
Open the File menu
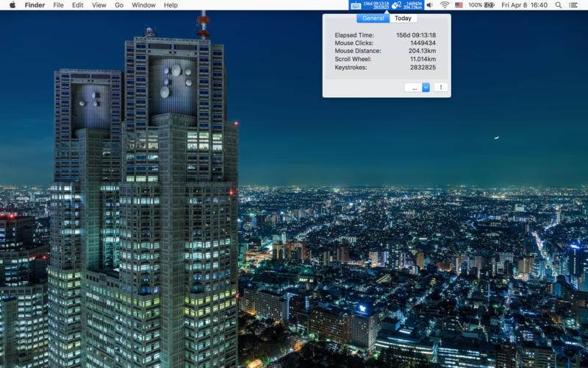coord(59,5)
